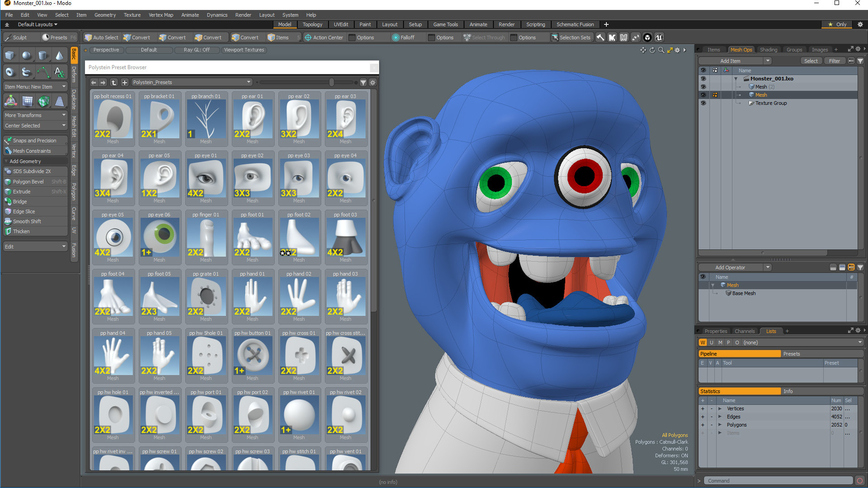The image size is (868, 488).
Task: Toggle visibility of the Texture Group item
Action: coord(703,103)
